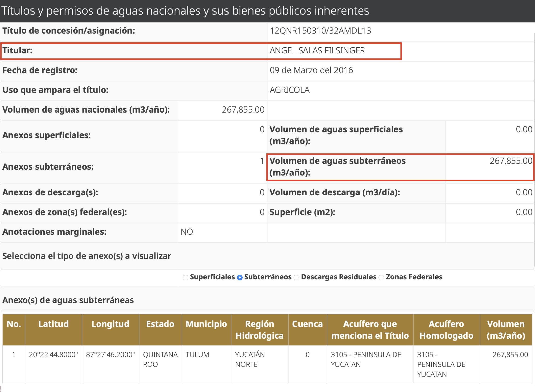The height and width of the screenshot is (392, 535).
Task: Click the Región Hidrológica column header
Action: 259,330
